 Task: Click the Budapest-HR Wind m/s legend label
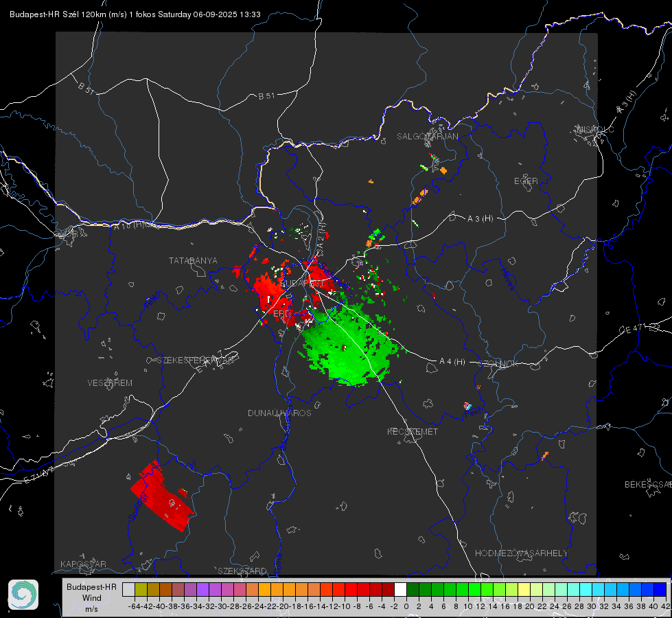click(x=91, y=597)
